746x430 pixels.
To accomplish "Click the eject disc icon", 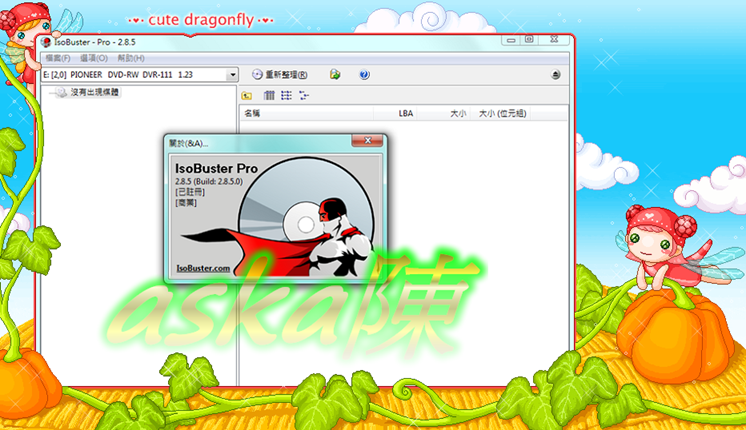I will coord(555,75).
